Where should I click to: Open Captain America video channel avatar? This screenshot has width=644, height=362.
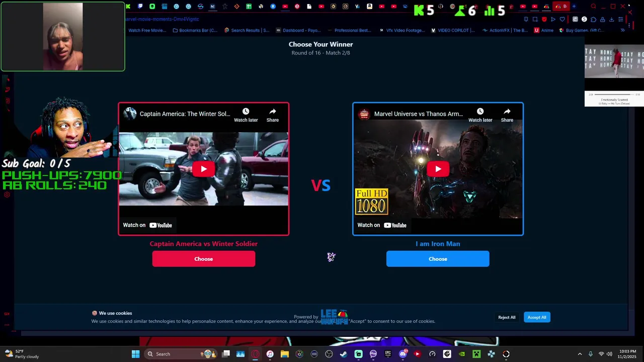130,114
